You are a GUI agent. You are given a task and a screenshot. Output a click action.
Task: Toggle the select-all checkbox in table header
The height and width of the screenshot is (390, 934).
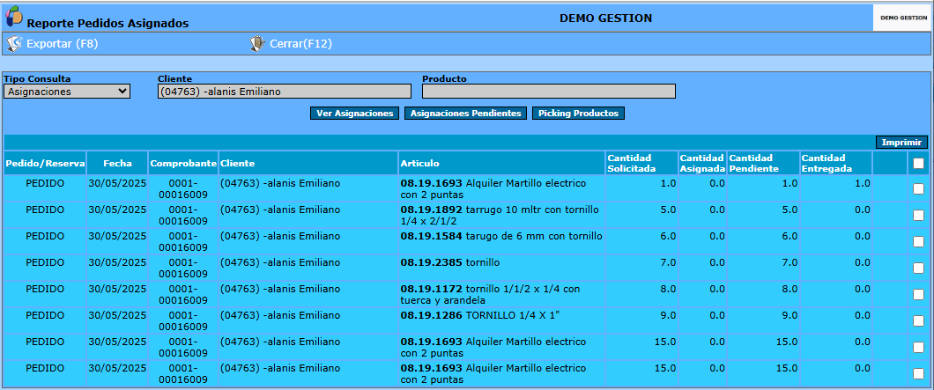[x=919, y=164]
